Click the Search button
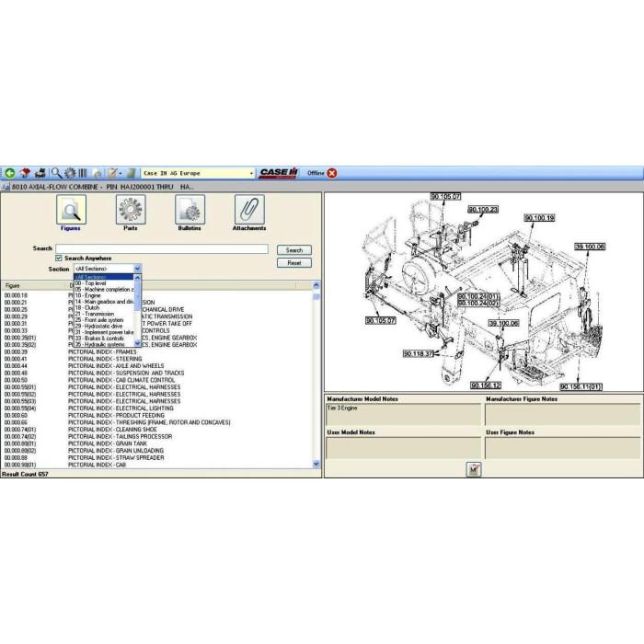This screenshot has height=644, width=644. point(294,250)
